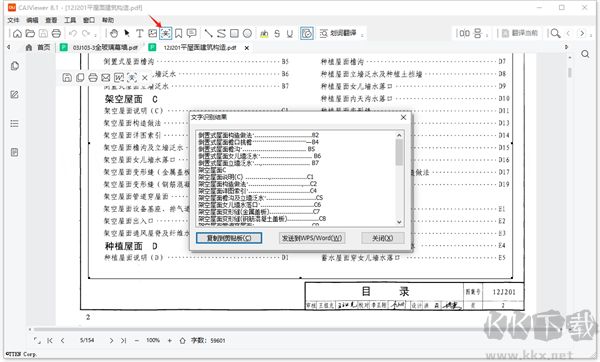Click the comment note bubble icon
The width and height of the screenshot is (600, 362).
(x=191, y=33)
